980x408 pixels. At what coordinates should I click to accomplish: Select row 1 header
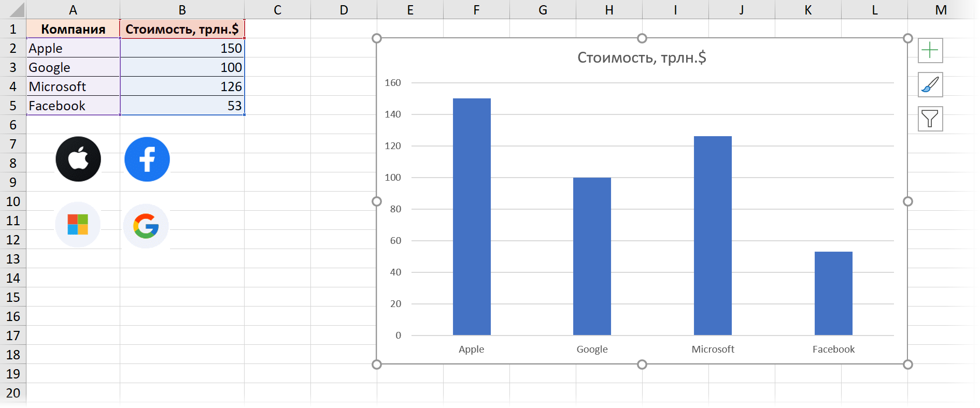13,29
